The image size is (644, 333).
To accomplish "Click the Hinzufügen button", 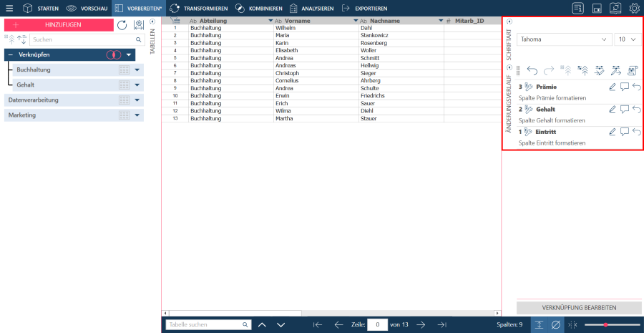I will pyautogui.click(x=59, y=24).
